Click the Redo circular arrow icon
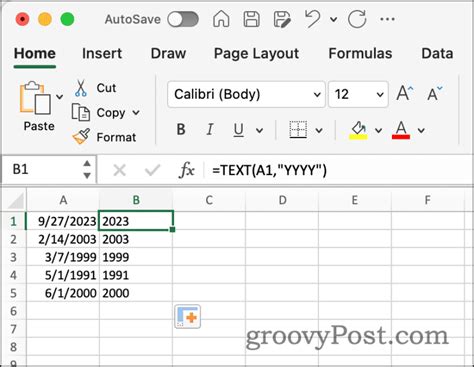 (357, 19)
